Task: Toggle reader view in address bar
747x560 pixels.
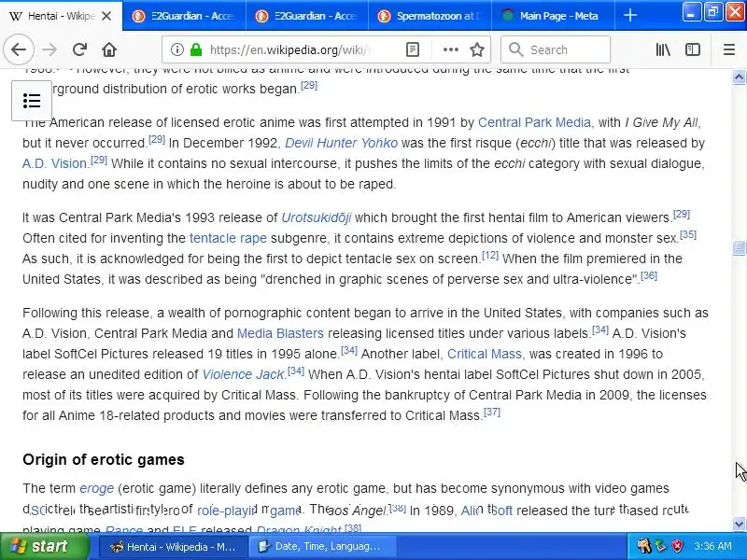Action: pyautogui.click(x=413, y=49)
